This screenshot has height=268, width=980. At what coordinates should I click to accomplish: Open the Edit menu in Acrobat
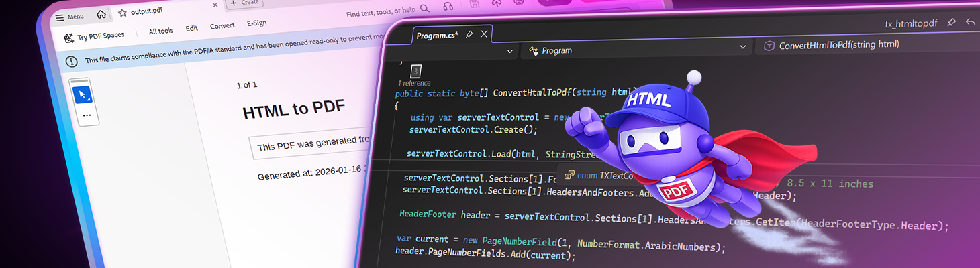click(192, 29)
